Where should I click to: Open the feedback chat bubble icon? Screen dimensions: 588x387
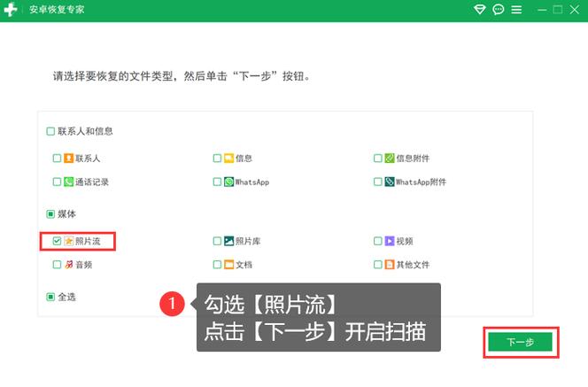499,10
